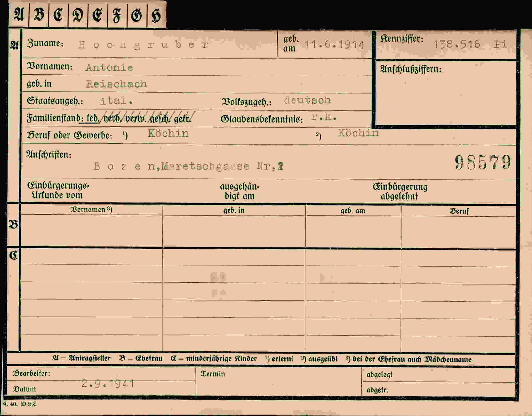Select the index tab lettered A
The image size is (532, 416).
pyautogui.click(x=19, y=15)
